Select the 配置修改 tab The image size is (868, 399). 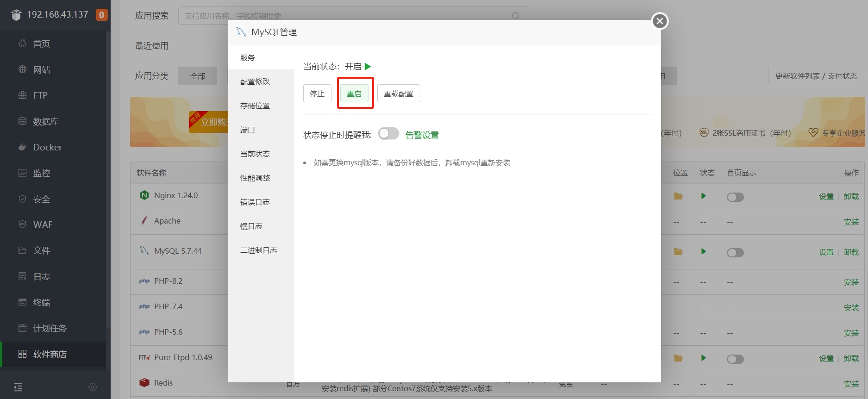click(261, 81)
